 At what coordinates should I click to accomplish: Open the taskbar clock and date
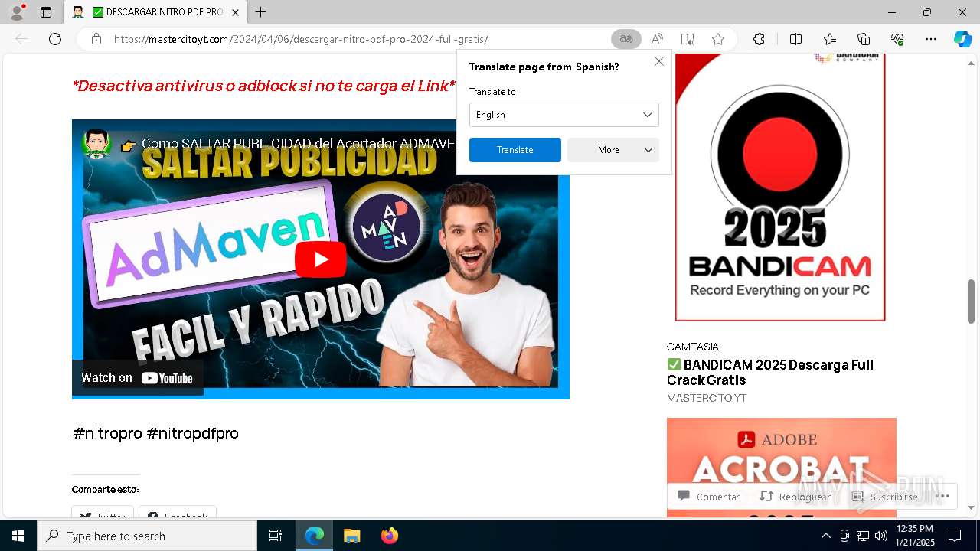[x=916, y=536]
